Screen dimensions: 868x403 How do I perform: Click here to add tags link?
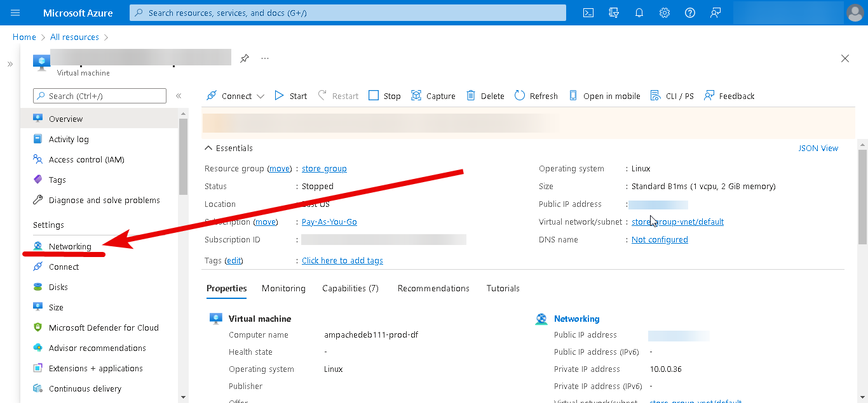[342, 260]
